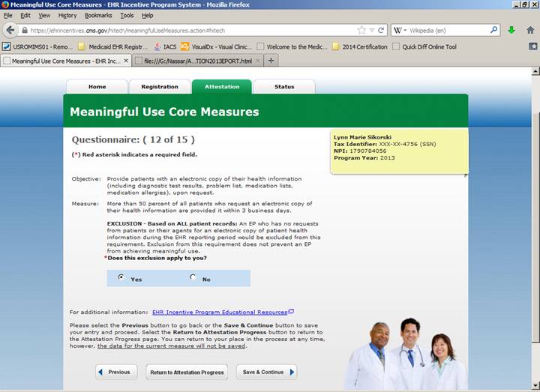Switch to the Registration tab
Viewport: 540px width, 392px height.
(160, 87)
